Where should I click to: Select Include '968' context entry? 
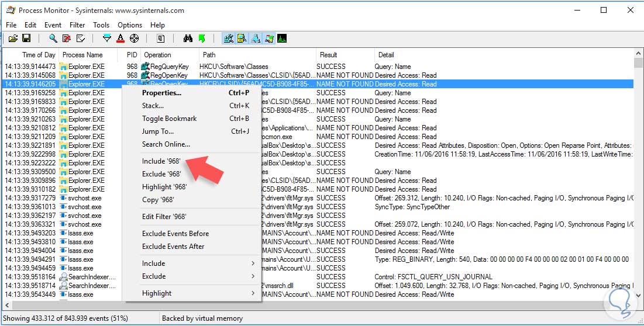[193, 161]
